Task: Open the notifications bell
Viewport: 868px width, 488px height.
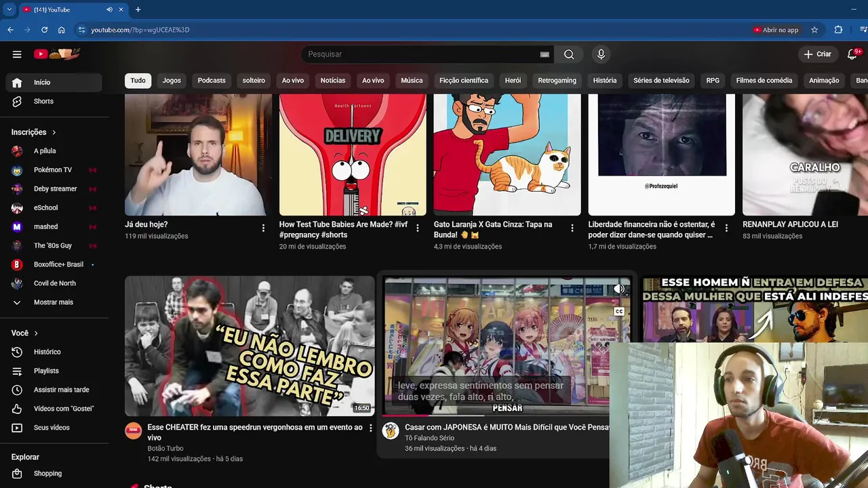Action: tap(852, 54)
